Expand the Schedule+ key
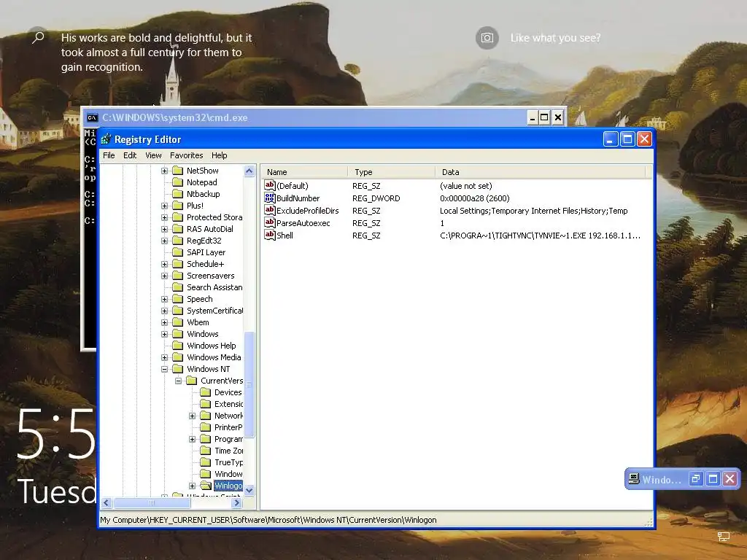The image size is (747, 560). [x=164, y=264]
